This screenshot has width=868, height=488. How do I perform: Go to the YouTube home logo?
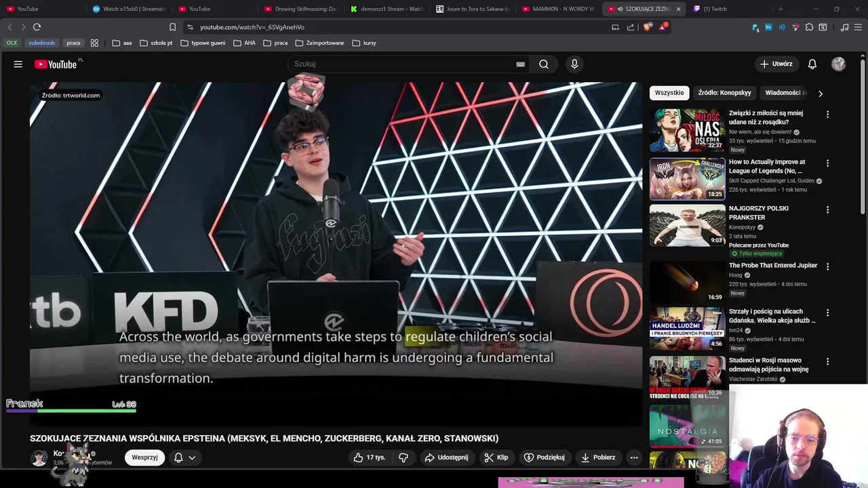(56, 64)
